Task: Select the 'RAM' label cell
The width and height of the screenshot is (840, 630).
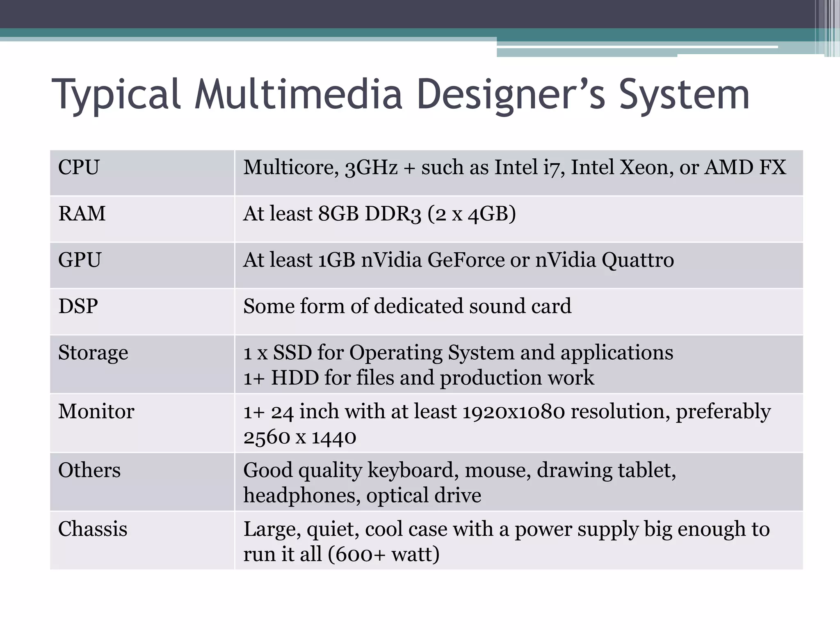Action: tap(142, 219)
